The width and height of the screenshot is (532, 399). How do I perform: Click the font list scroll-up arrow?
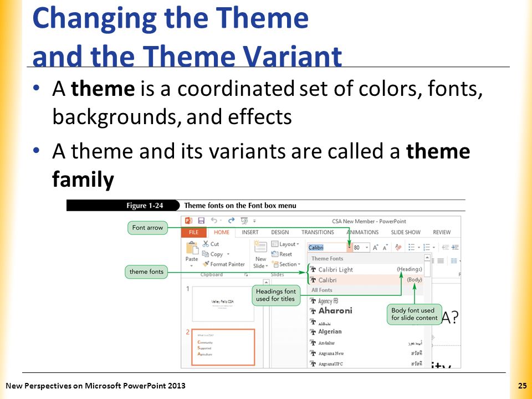pyautogui.click(x=427, y=258)
